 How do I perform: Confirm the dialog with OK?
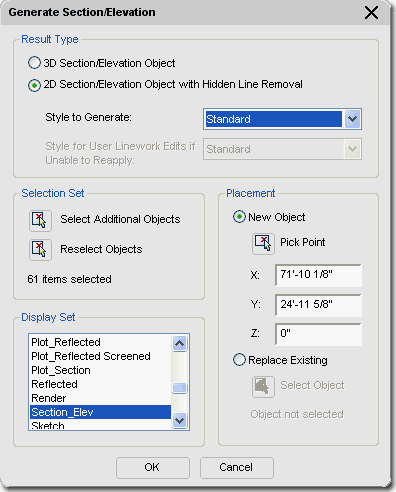153,467
